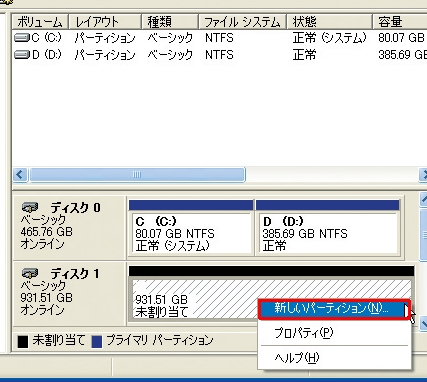
Task: Click パーティション layout cell in C row
Action: [105, 38]
